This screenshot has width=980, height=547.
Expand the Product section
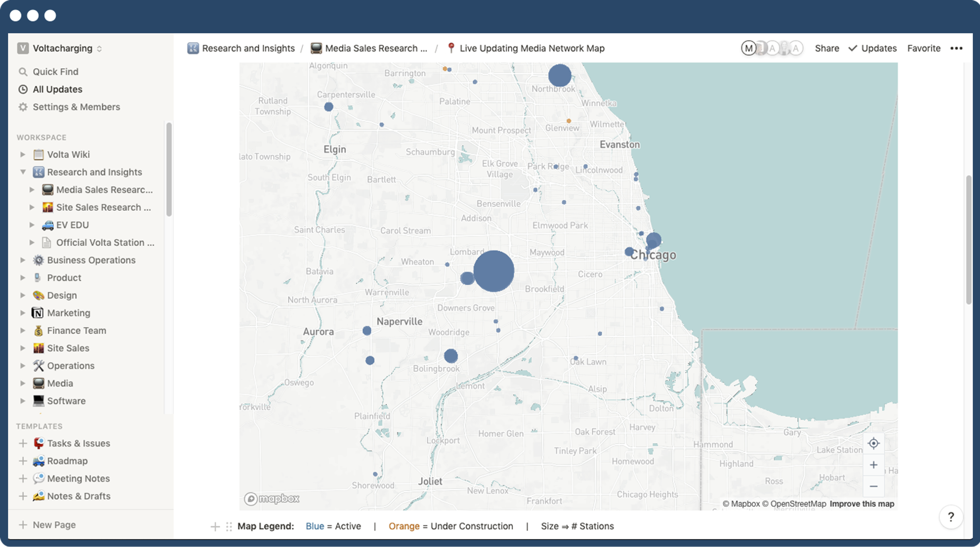[x=23, y=278]
